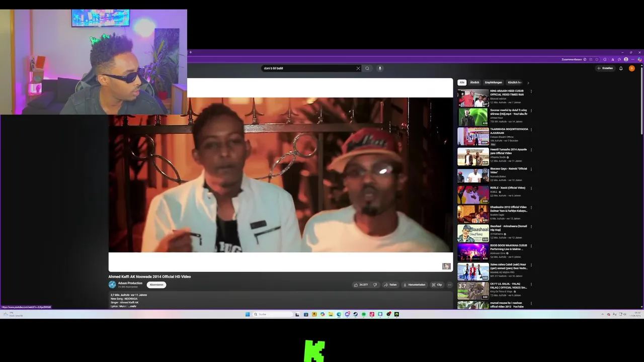Image resolution: width=644 pixels, height=362 pixels.
Task: Open more video actions three-dot menu
Action: pyautogui.click(x=450, y=285)
